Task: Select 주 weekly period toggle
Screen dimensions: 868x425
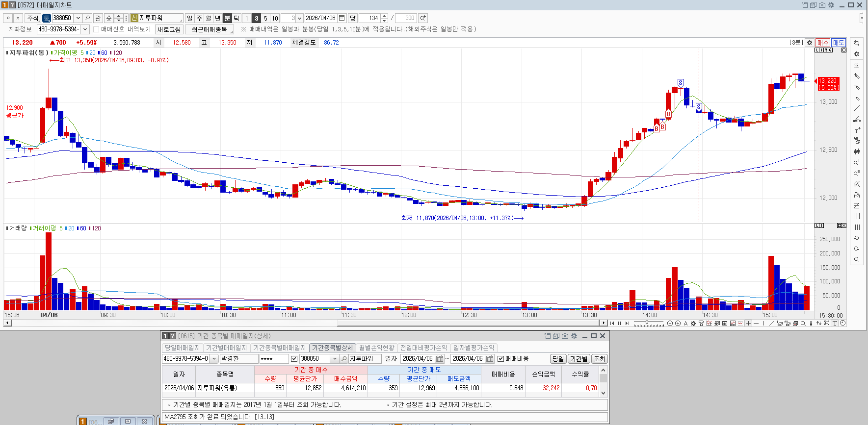Action: (x=199, y=18)
